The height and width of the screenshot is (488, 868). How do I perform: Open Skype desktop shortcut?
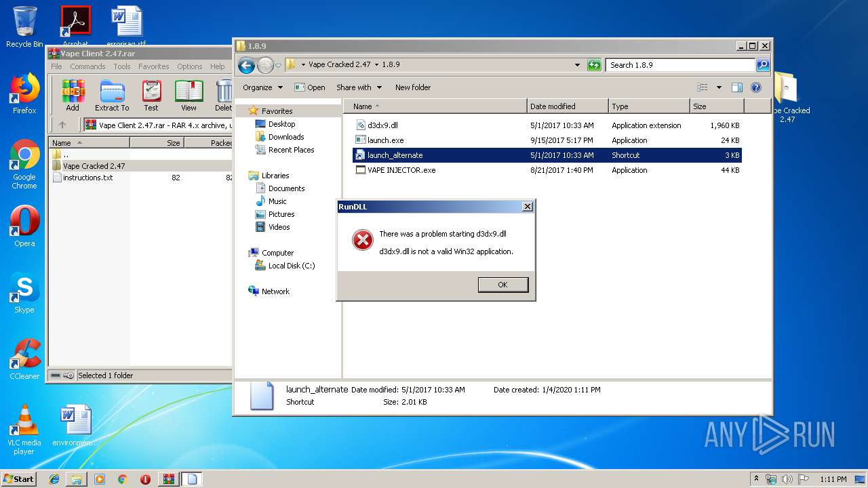(24, 294)
